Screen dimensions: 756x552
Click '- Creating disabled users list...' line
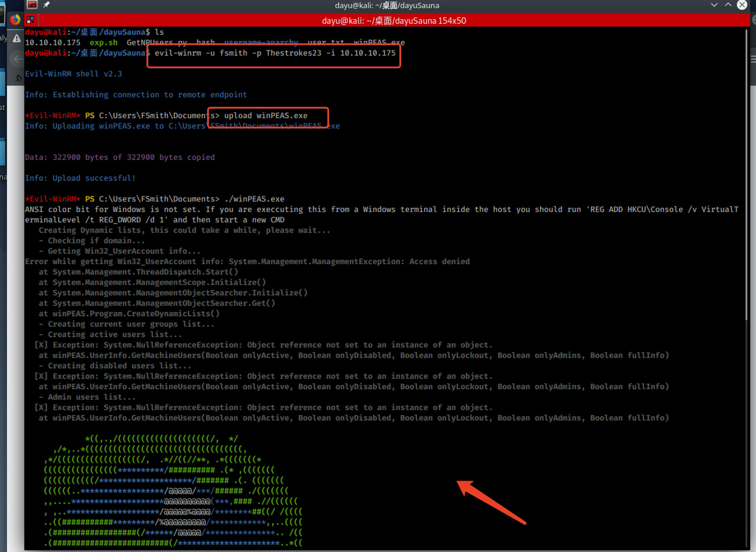(115, 366)
